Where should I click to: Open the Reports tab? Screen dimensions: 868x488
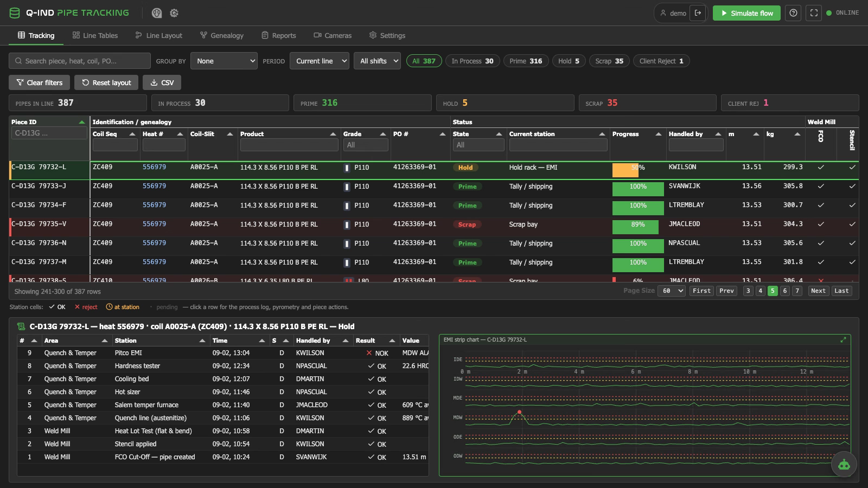[x=279, y=35]
